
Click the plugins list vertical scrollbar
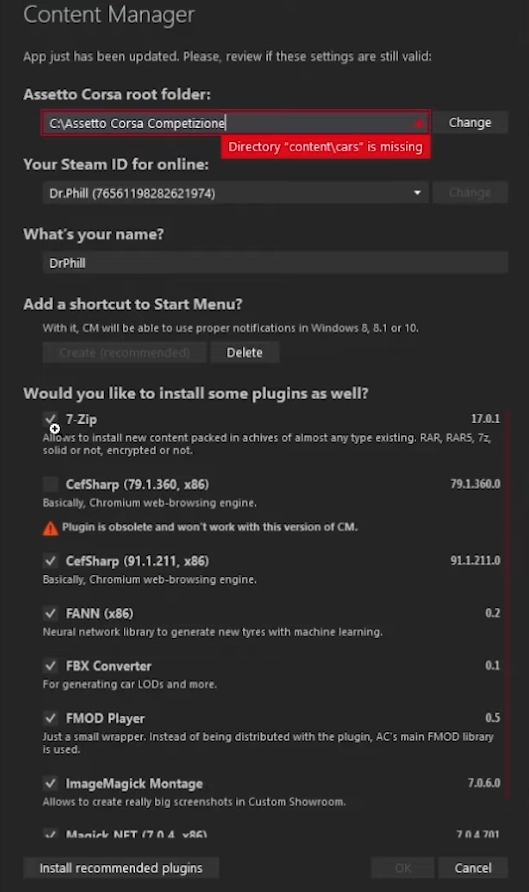pos(506,603)
